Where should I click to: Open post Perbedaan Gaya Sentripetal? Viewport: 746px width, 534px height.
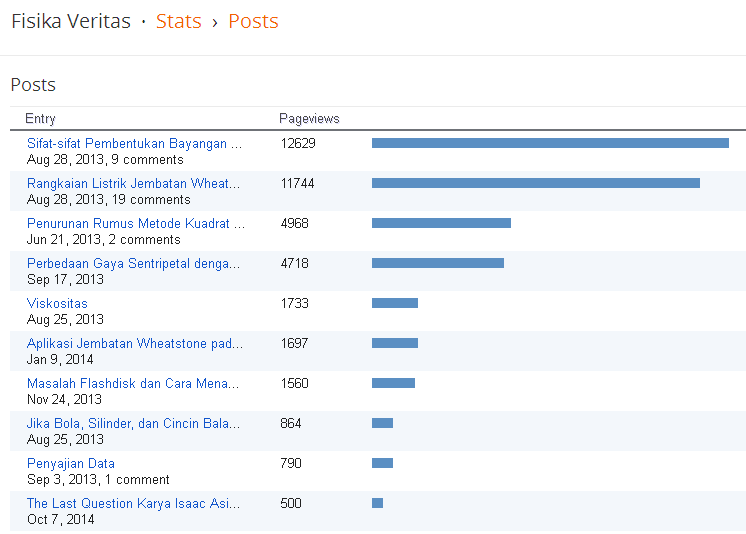133,263
